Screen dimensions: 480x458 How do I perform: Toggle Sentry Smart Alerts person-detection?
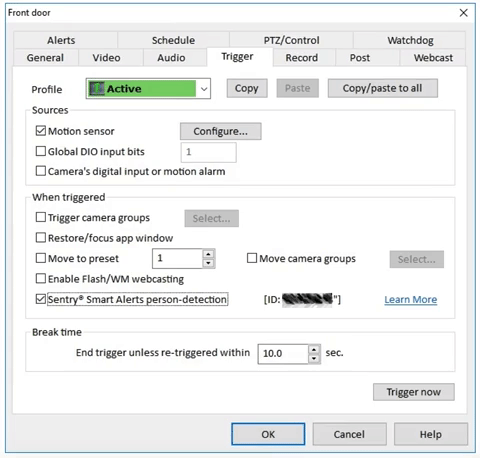pyautogui.click(x=41, y=299)
